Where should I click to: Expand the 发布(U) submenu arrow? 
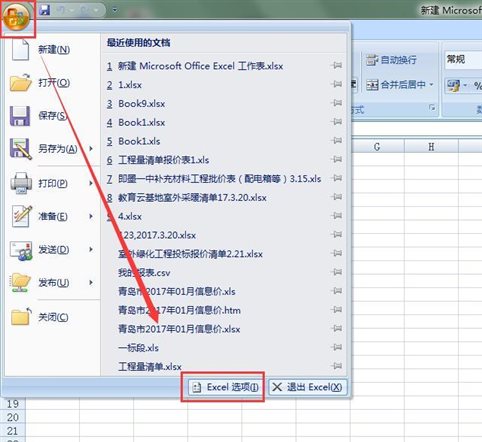[91, 283]
